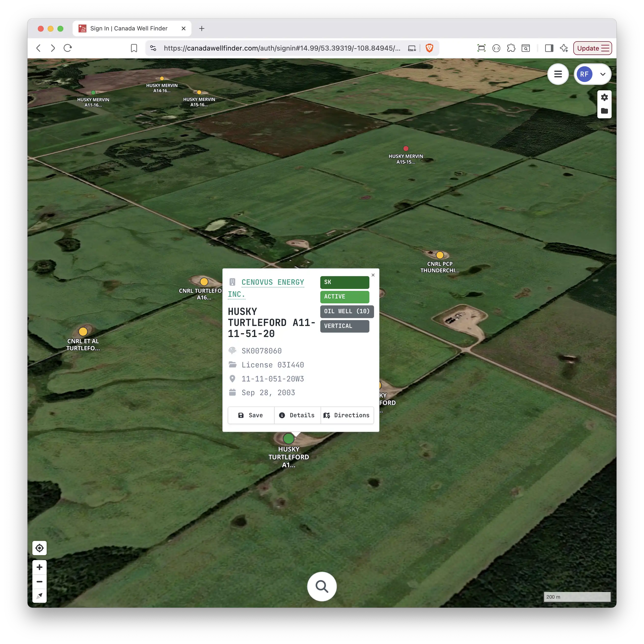Click the Brave Shields icon in the toolbar
This screenshot has width=644, height=644.
(x=429, y=48)
